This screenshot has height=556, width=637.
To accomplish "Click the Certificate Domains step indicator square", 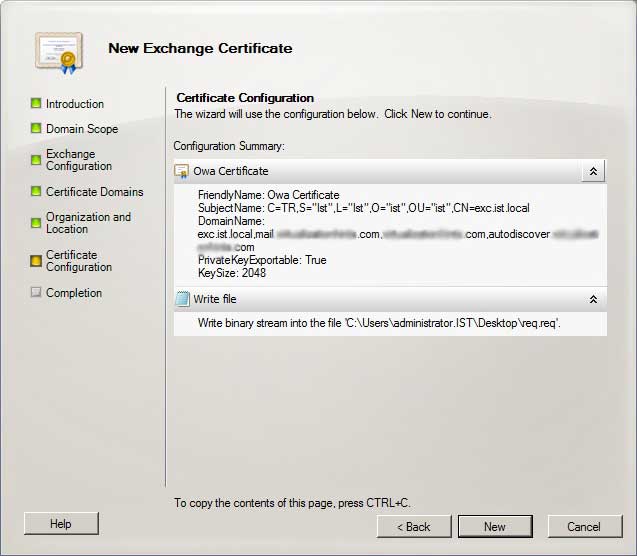I will [x=36, y=192].
